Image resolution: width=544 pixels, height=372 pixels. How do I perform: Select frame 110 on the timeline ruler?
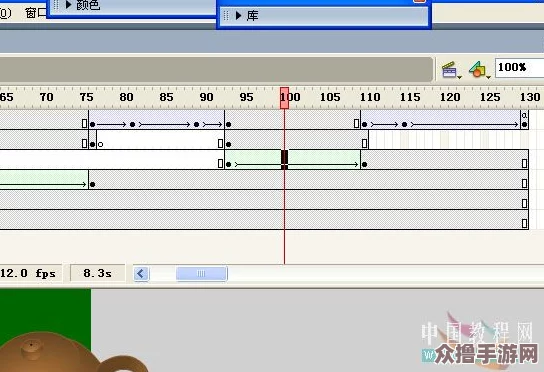point(370,97)
